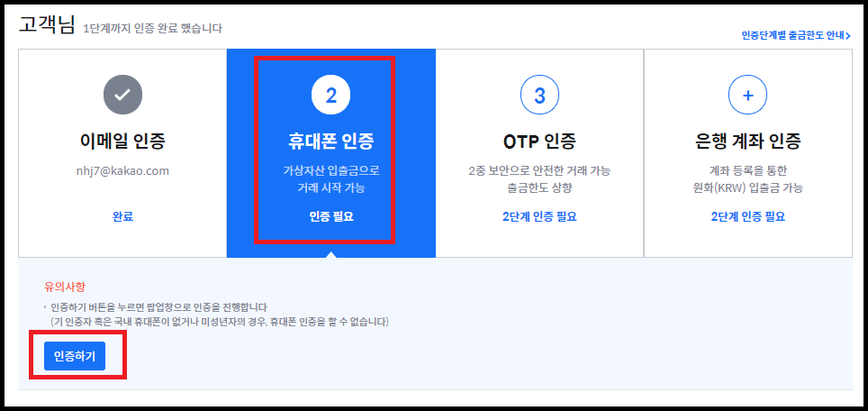Click the 가상자산 입출금으로 거래 시작 가능 description
Viewport: 868px width, 411px height.
(331, 179)
